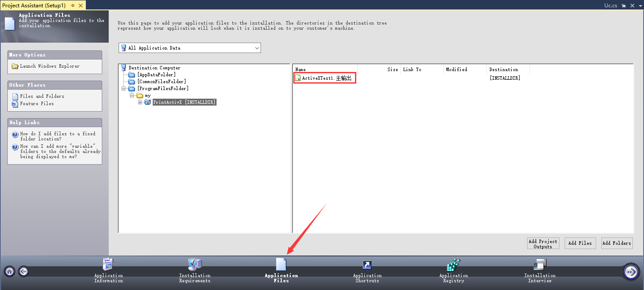Image resolution: width=644 pixels, height=290 pixels.
Task: Click the Add Project Outputs button
Action: [x=543, y=243]
